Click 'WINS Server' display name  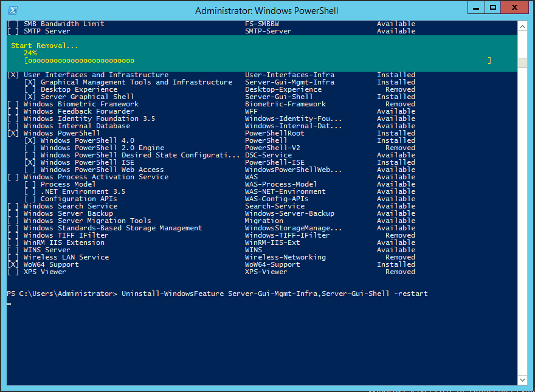tap(47, 250)
